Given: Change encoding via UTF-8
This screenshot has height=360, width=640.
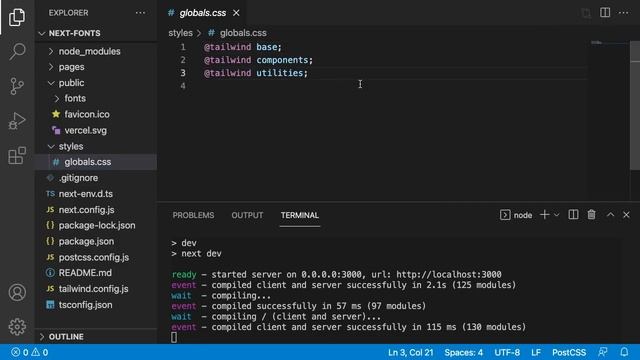Looking at the screenshot, I should coord(507,352).
